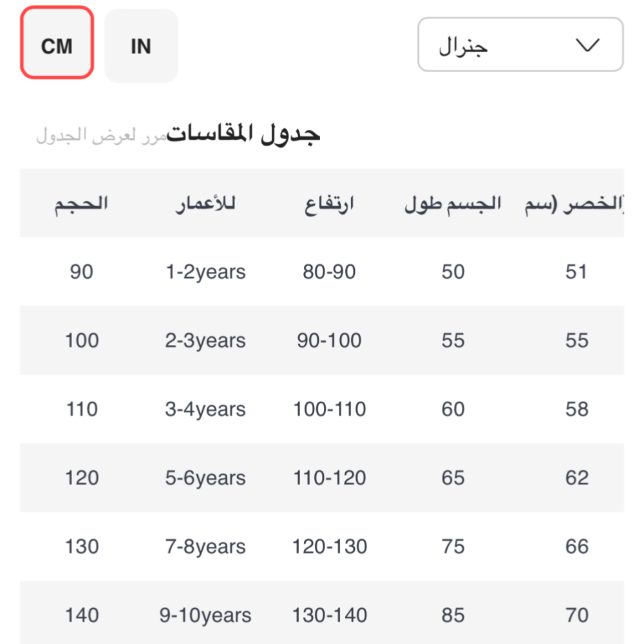The width and height of the screenshot is (644, 644).
Task: Click the الجسم طول column header
Action: [x=453, y=204]
